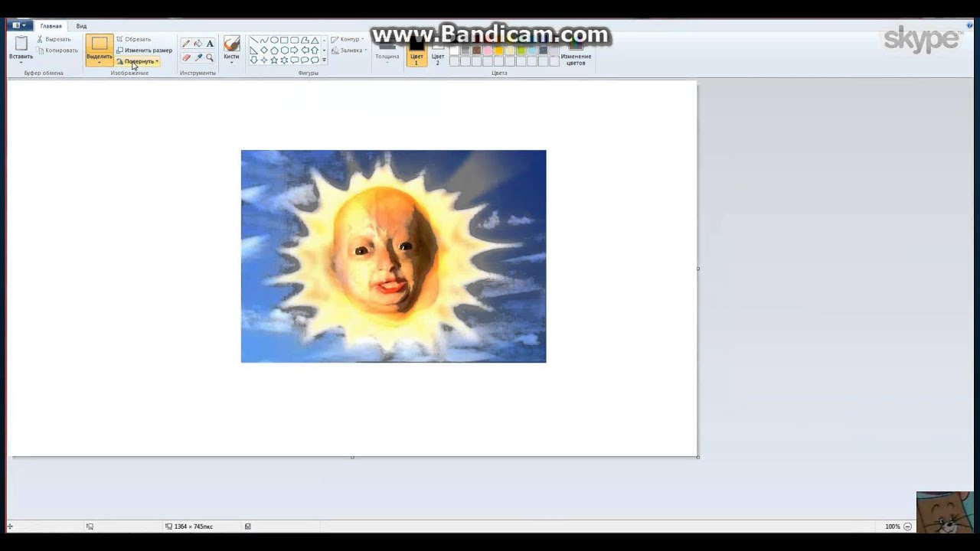980x551 pixels.
Task: Select the Color picker eyedropper tool
Action: point(198,57)
